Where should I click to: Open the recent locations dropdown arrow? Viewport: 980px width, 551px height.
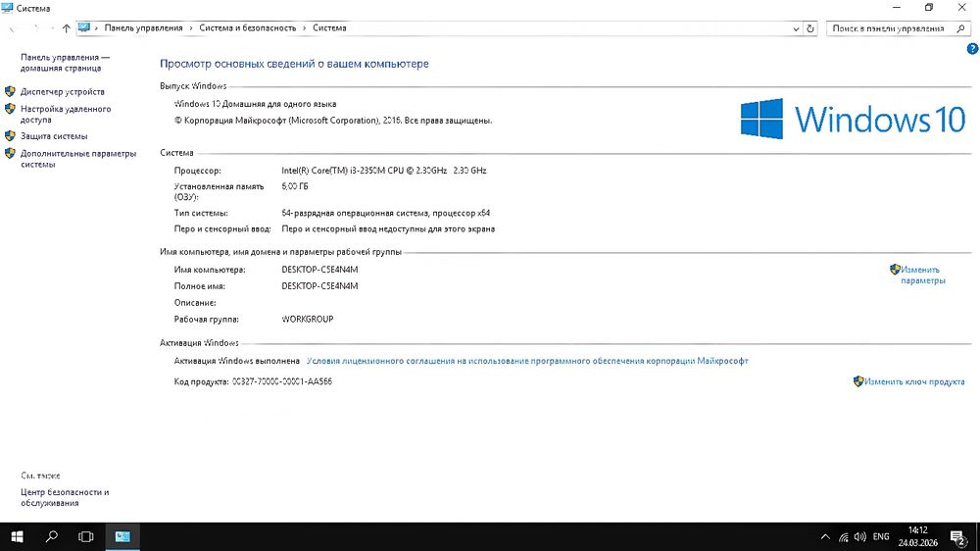pyautogui.click(x=52, y=28)
